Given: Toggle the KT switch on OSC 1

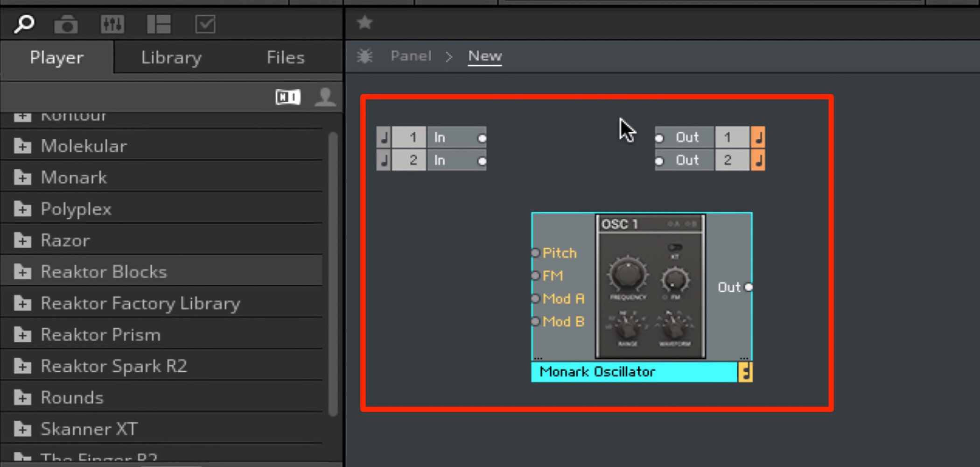Looking at the screenshot, I should tap(675, 247).
